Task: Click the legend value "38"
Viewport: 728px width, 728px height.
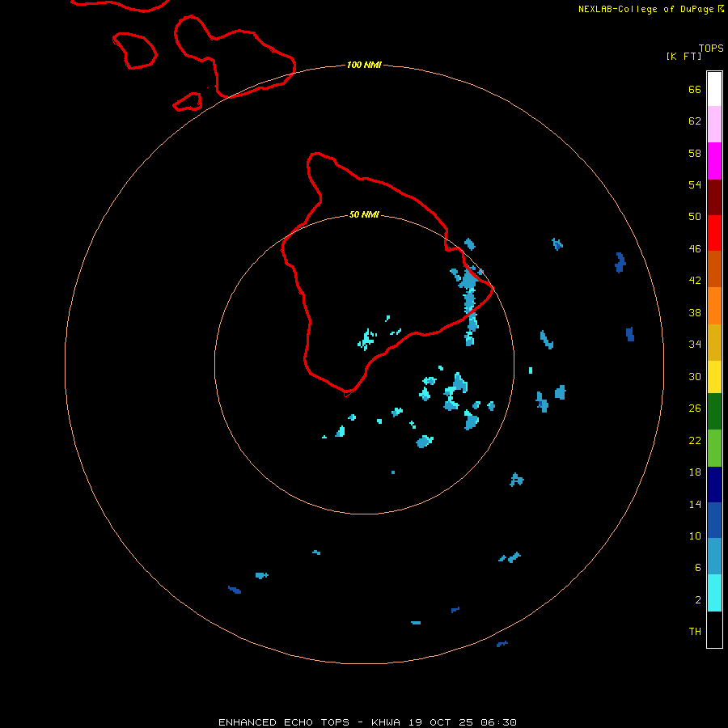Action: click(x=695, y=312)
